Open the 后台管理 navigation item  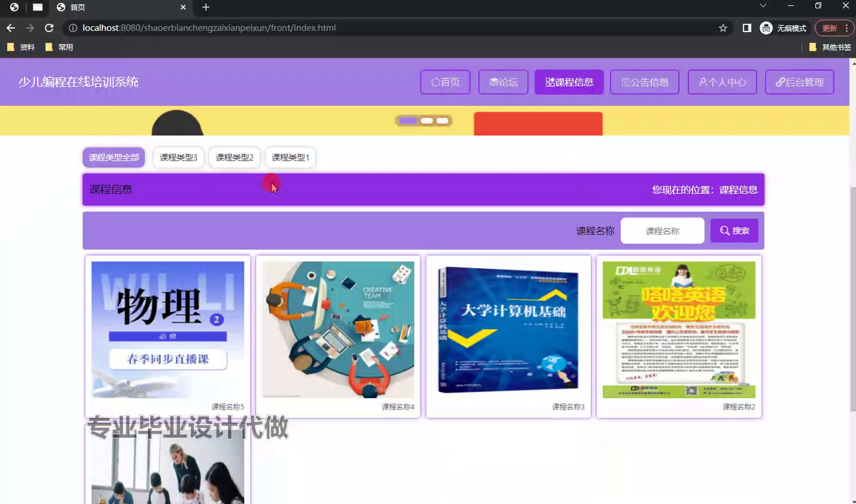[800, 82]
